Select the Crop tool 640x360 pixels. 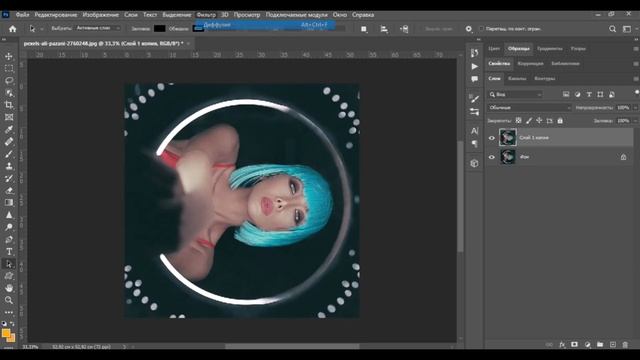click(x=9, y=105)
